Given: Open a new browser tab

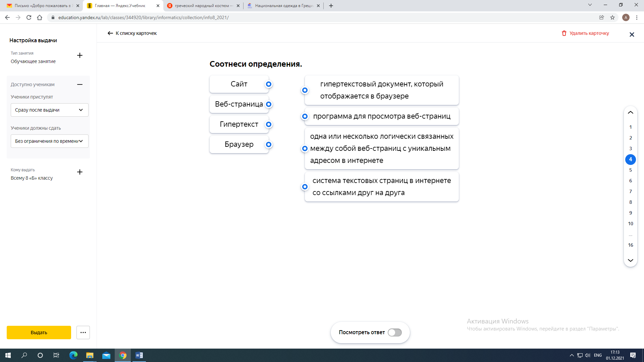Looking at the screenshot, I should tap(331, 6).
